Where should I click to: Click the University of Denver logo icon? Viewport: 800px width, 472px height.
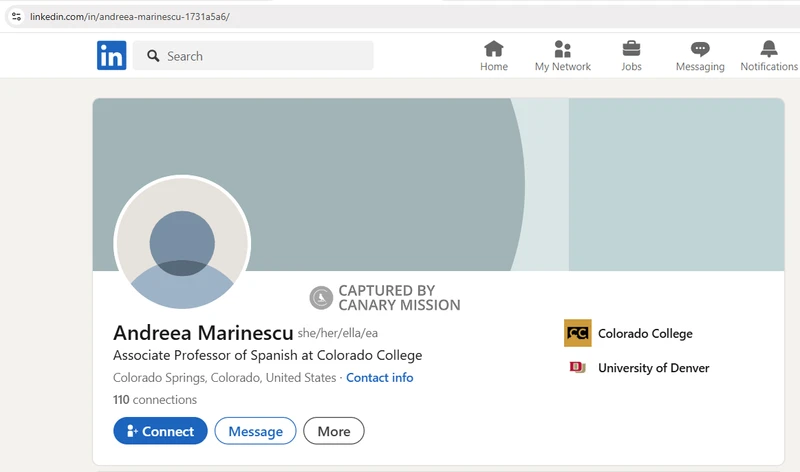coord(578,367)
